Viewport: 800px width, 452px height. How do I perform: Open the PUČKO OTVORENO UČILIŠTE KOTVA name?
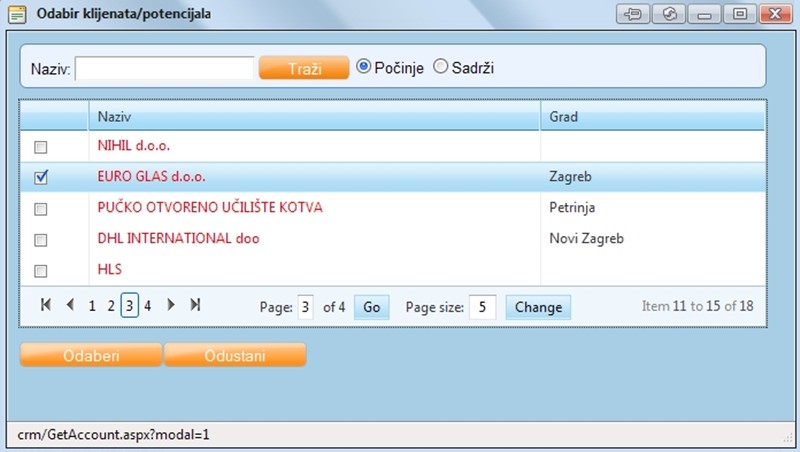[210, 207]
